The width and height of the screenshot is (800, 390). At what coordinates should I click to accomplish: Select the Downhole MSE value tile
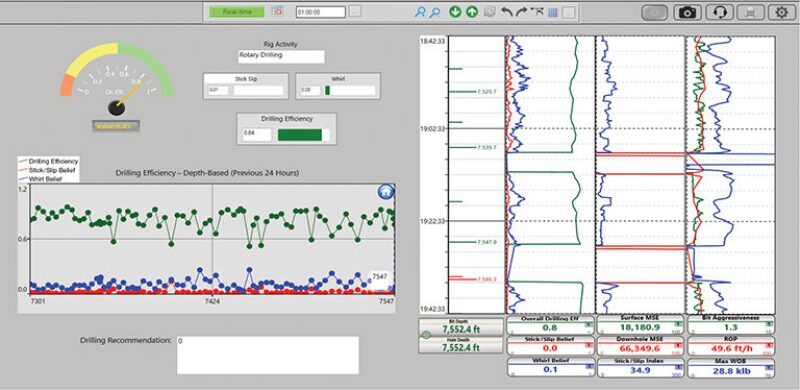[640, 346]
